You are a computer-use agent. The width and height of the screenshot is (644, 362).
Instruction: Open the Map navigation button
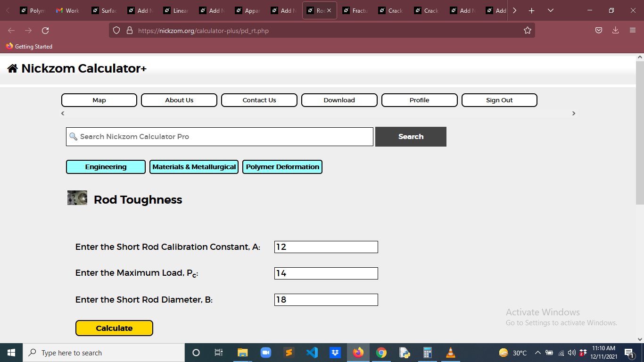pos(99,100)
